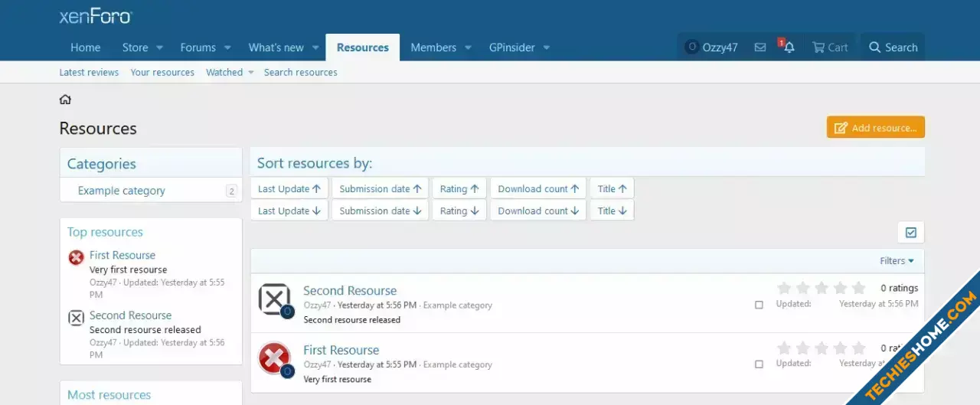Click Ozzy47 author link on Second Resourse

pos(317,305)
